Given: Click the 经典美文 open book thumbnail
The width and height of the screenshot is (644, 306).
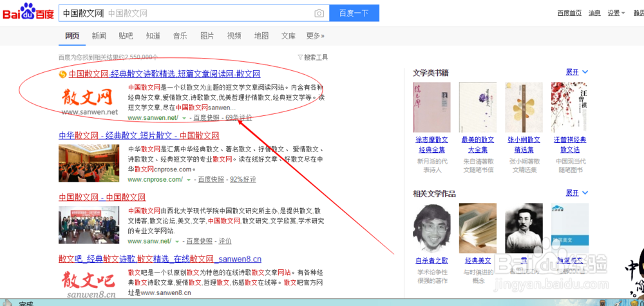Looking at the screenshot, I should [478, 228].
